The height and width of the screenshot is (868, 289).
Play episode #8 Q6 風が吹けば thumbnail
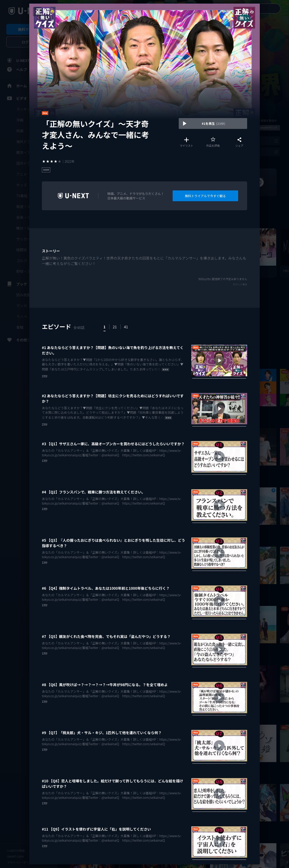point(219,697)
